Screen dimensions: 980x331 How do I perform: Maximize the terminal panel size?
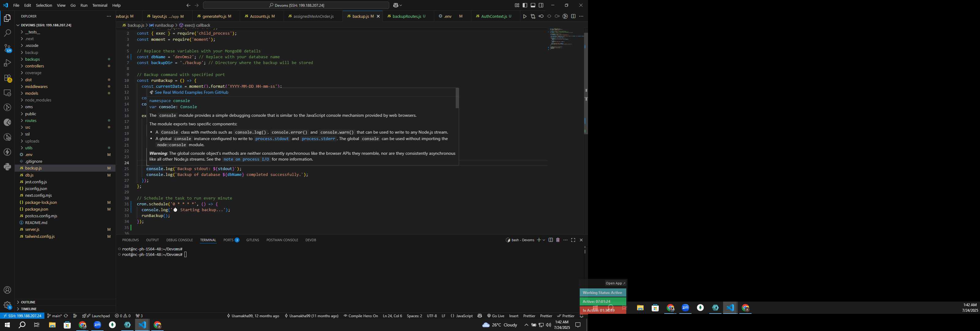(573, 240)
